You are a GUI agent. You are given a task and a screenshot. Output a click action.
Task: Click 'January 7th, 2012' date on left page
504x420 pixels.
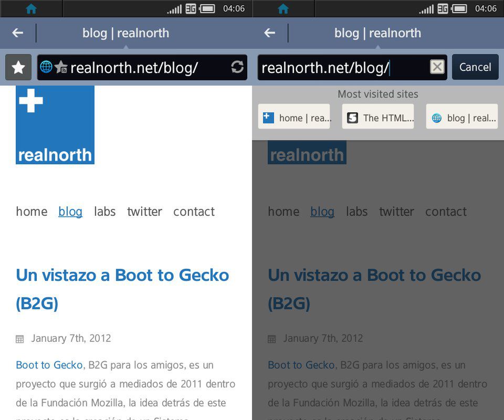71,339
